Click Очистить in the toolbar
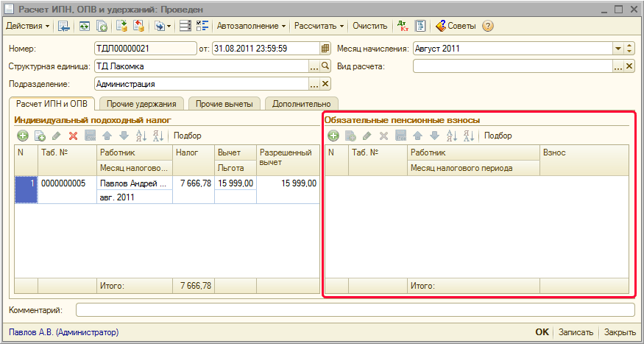 tap(369, 26)
